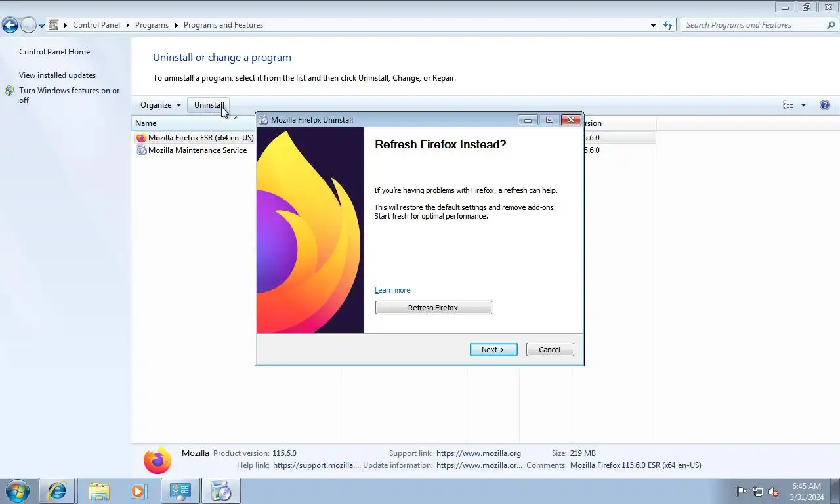Click the muted volume tray icon

tap(774, 492)
